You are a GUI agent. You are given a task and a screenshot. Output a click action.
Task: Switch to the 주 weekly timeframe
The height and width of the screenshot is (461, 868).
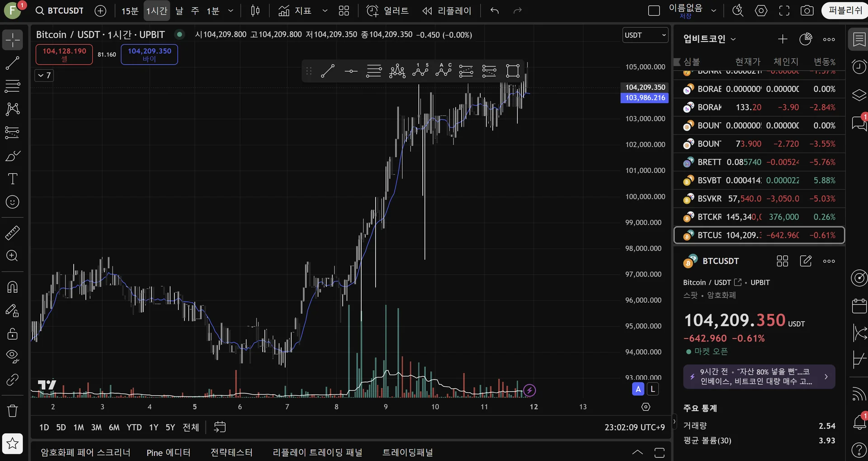[x=195, y=10]
